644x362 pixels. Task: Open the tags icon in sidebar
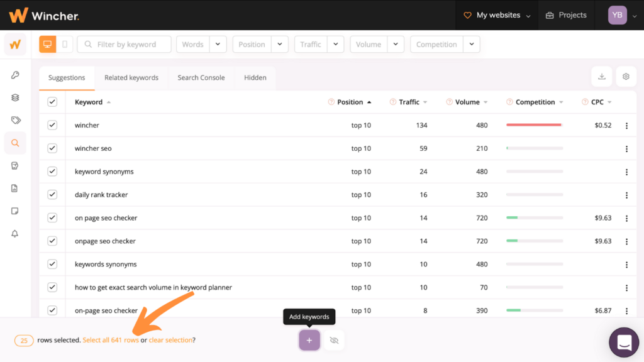[16, 120]
